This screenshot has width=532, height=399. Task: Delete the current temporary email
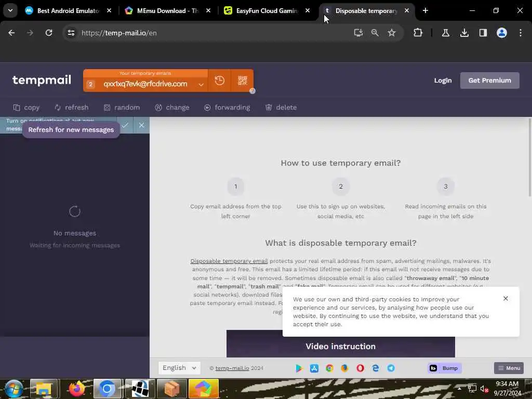point(281,108)
